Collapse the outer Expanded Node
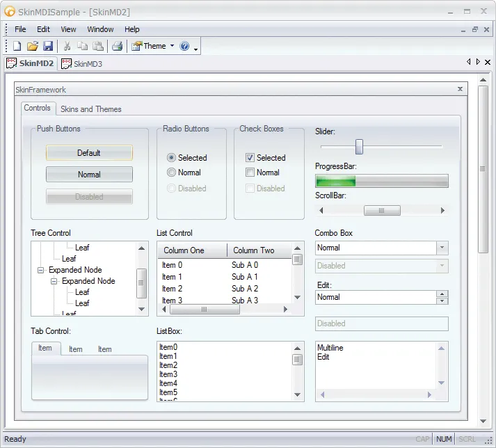The height and width of the screenshot is (448, 496). coord(40,270)
